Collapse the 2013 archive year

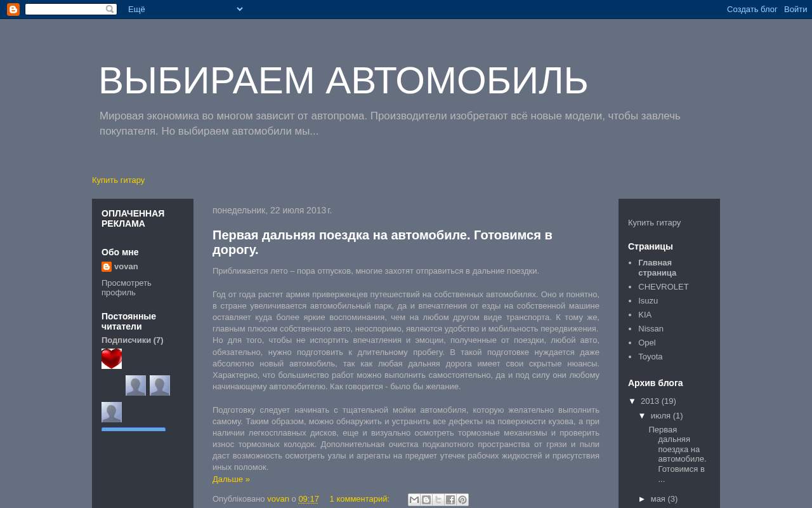tap(632, 401)
